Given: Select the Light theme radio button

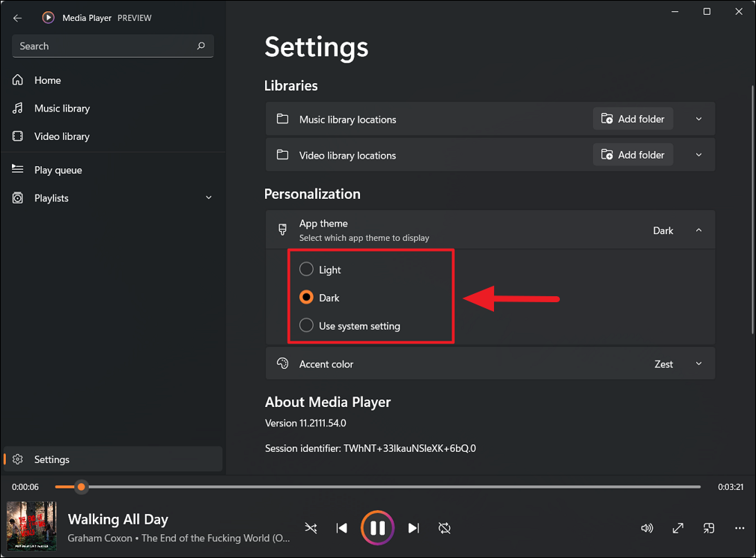Looking at the screenshot, I should pos(306,269).
